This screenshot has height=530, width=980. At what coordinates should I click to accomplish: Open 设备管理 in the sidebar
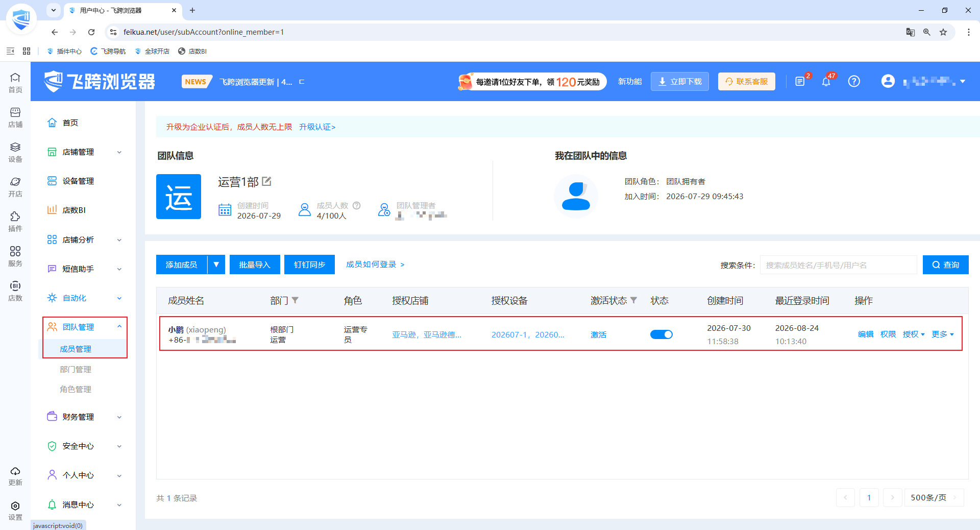tap(78, 181)
